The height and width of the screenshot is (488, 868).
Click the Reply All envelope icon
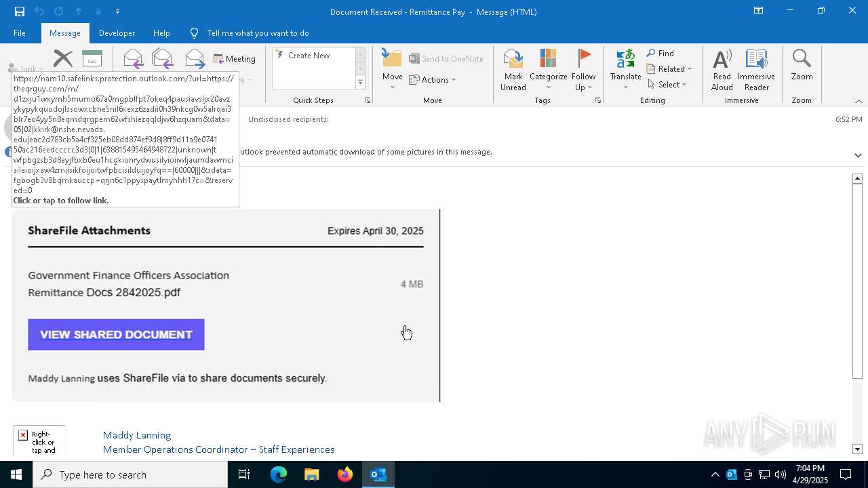[x=163, y=59]
